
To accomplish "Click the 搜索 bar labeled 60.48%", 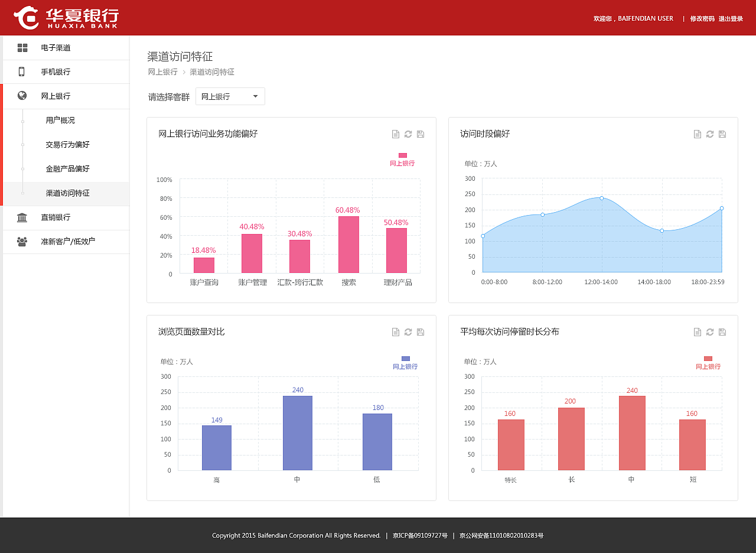I will 348,245.
